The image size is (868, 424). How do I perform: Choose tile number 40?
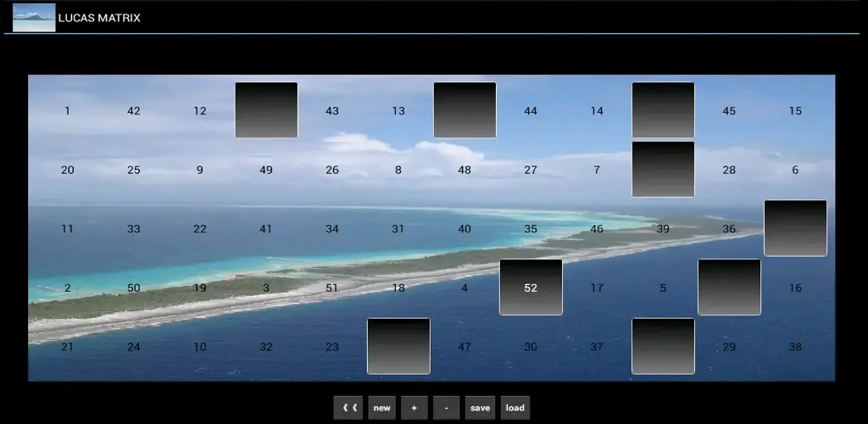tap(465, 229)
